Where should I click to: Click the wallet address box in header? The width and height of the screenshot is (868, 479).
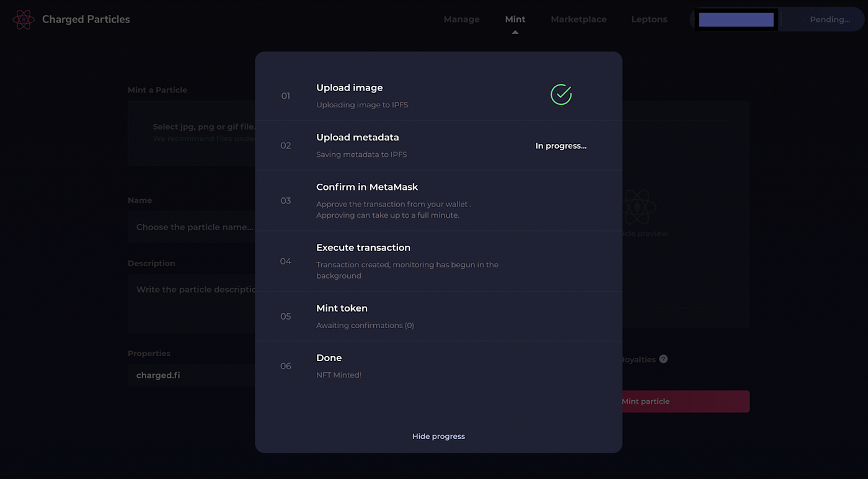(736, 19)
